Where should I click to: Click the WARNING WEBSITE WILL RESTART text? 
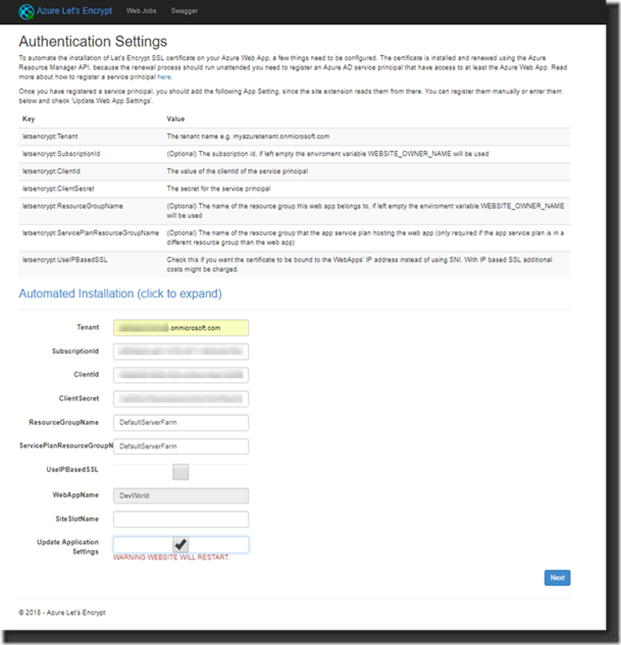click(x=171, y=557)
